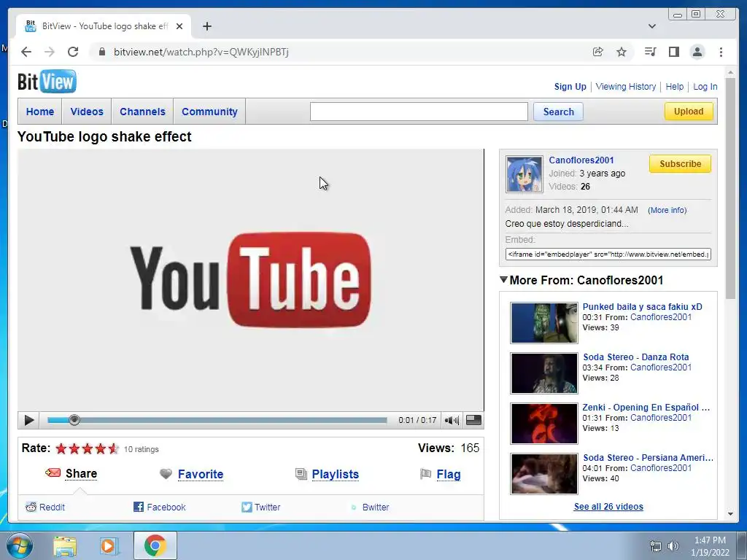Image resolution: width=747 pixels, height=560 pixels.
Task: Open Windows Media Player from the taskbar
Action: click(x=109, y=546)
